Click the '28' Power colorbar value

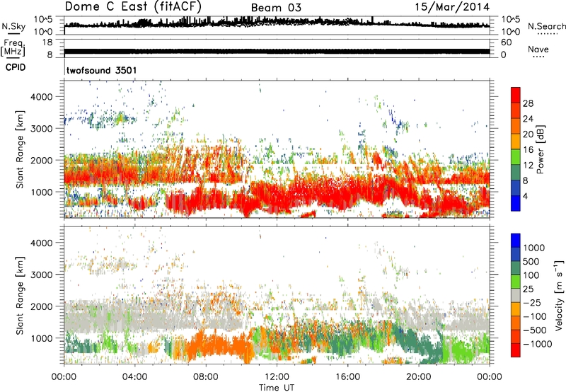(528, 103)
